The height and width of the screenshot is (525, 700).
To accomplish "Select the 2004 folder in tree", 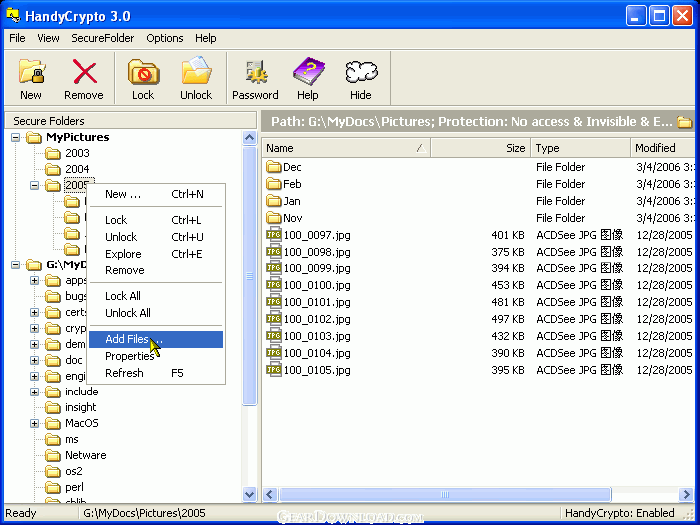I will click(67, 170).
